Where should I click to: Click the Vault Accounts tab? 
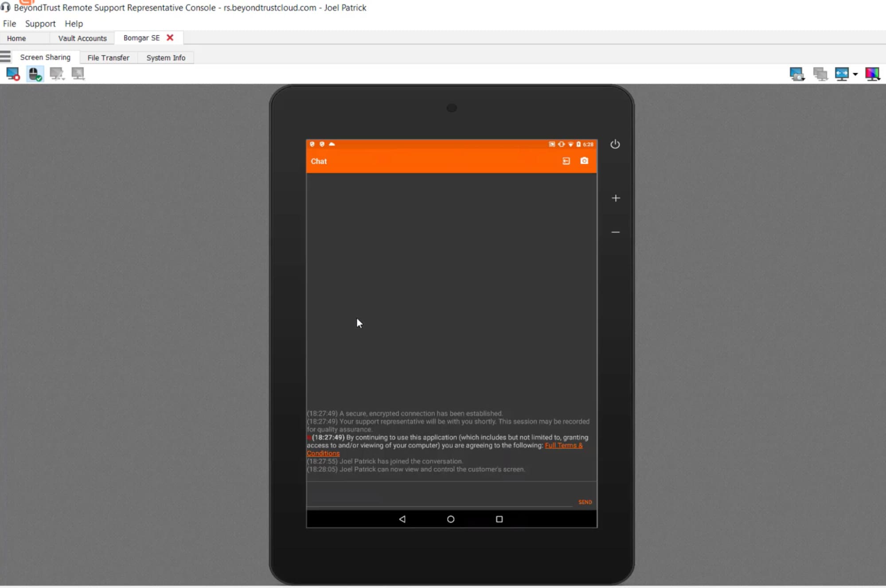coord(82,37)
